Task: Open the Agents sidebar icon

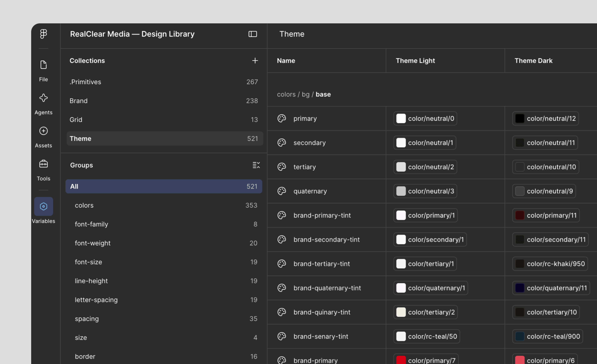Action: click(43, 98)
